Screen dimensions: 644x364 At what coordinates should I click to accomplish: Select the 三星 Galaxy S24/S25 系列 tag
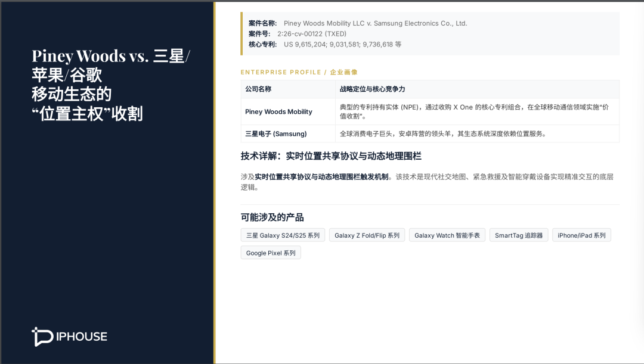coord(283,235)
